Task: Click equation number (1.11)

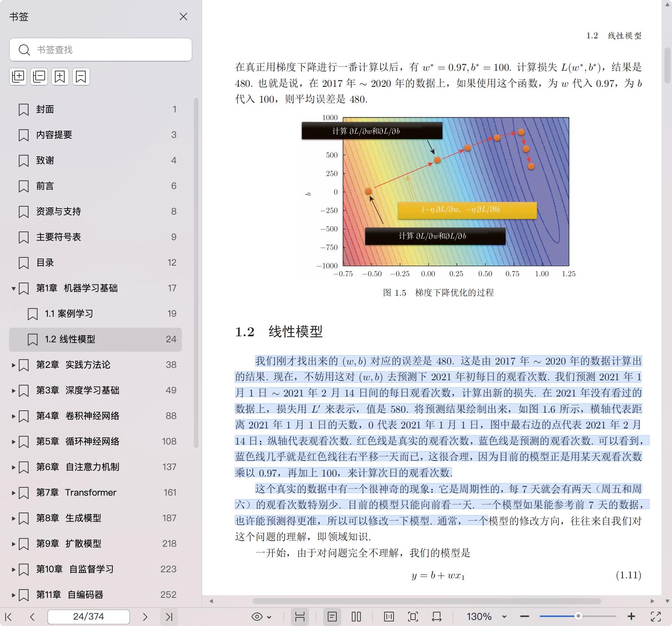Action: coord(628,575)
